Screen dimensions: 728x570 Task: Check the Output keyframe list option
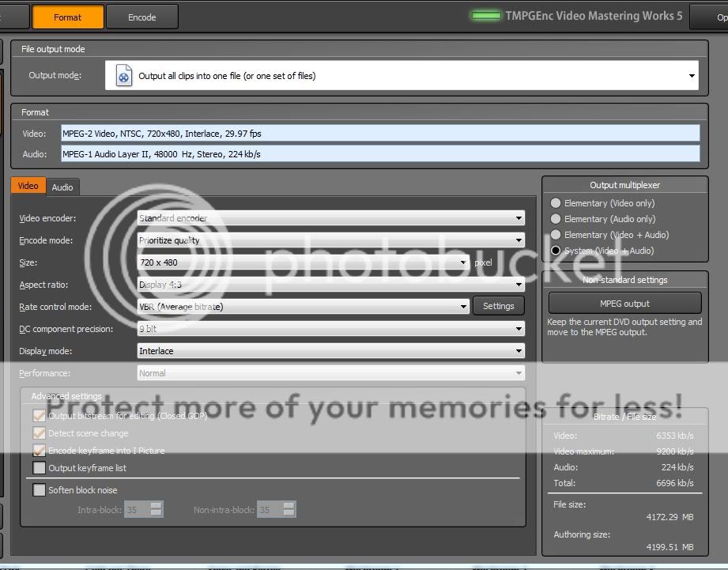click(40, 468)
